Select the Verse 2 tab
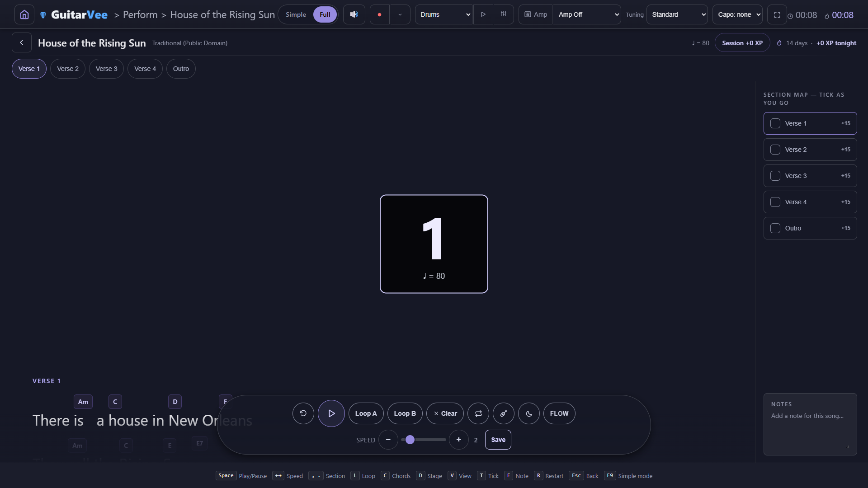Screen dimensions: 868x488 pos(68,69)
